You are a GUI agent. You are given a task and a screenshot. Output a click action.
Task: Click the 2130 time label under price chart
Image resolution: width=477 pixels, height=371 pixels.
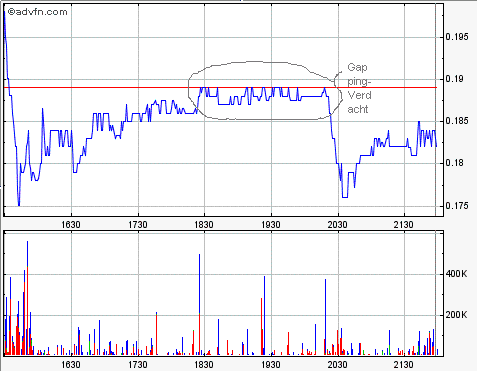pyautogui.click(x=404, y=225)
